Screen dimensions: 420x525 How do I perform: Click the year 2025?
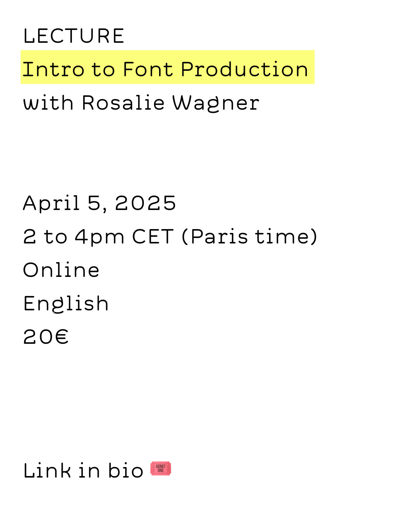145,203
